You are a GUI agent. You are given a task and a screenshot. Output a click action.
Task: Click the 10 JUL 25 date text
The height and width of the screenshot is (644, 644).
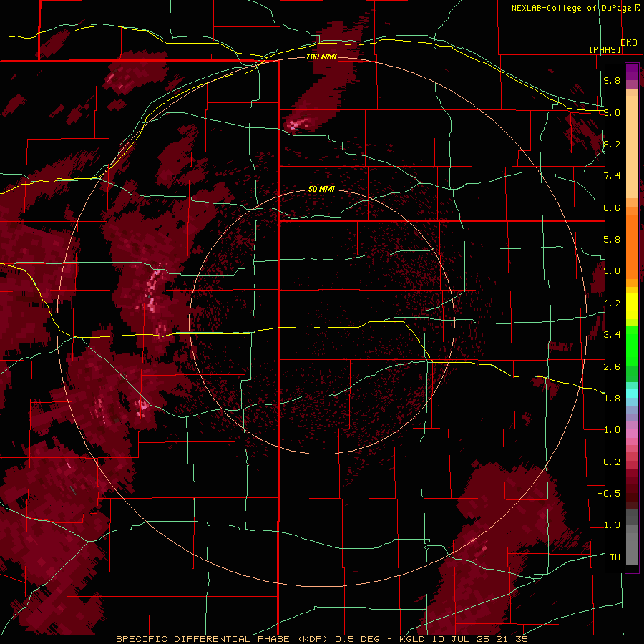459,639
